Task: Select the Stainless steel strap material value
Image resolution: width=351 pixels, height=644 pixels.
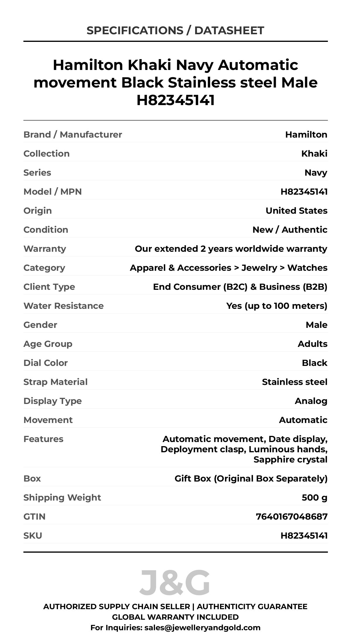Action: tap(295, 382)
